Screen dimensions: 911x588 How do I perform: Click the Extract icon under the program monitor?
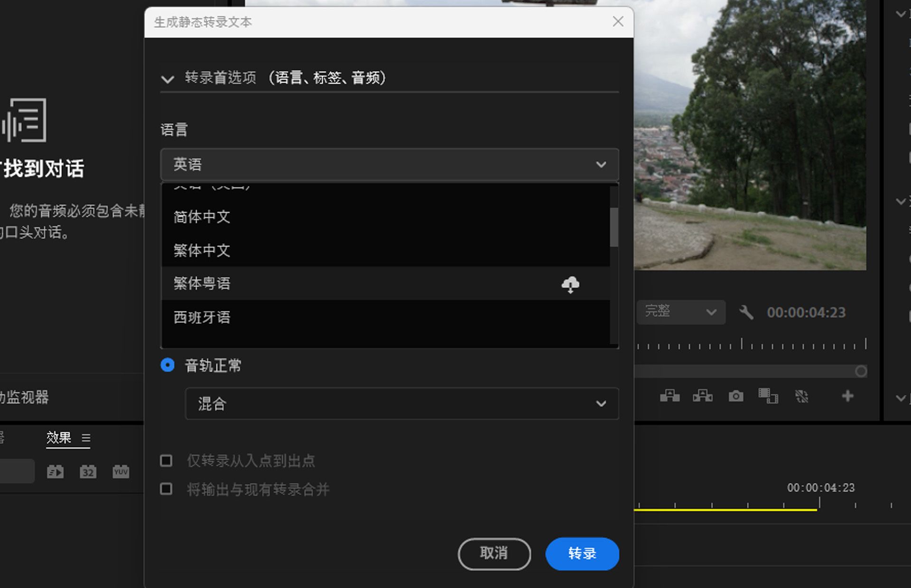[702, 396]
